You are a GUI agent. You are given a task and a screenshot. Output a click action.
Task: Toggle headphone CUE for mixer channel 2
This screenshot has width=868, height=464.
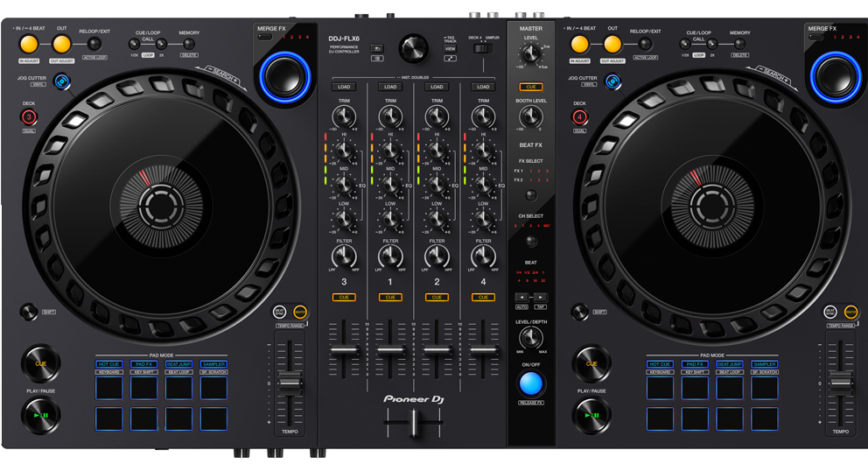click(437, 298)
